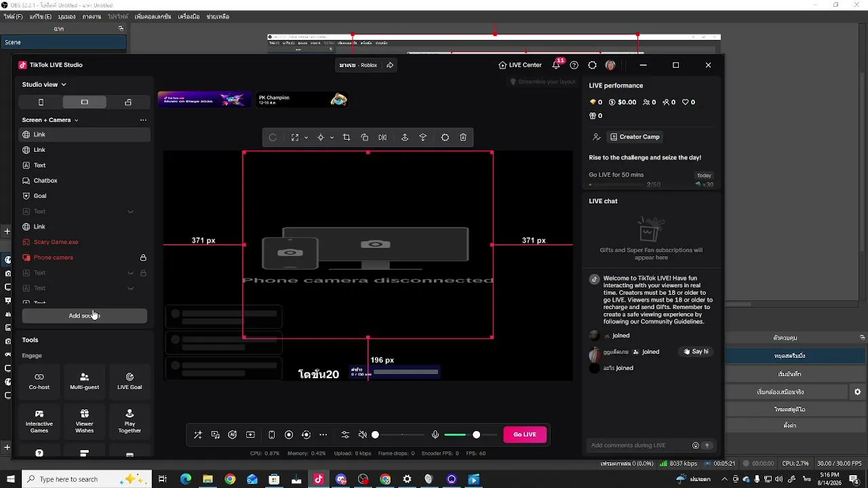Select the Chatbox source
The height and width of the screenshot is (488, 868).
pos(85,181)
